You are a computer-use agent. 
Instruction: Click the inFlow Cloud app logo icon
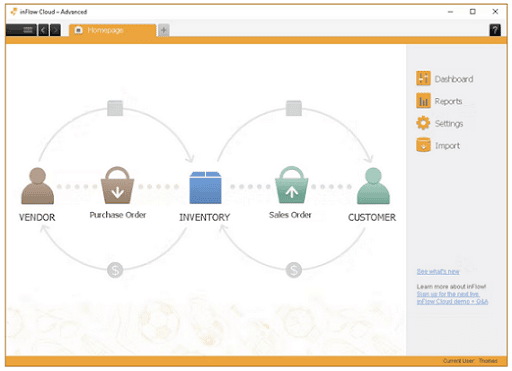click(14, 12)
